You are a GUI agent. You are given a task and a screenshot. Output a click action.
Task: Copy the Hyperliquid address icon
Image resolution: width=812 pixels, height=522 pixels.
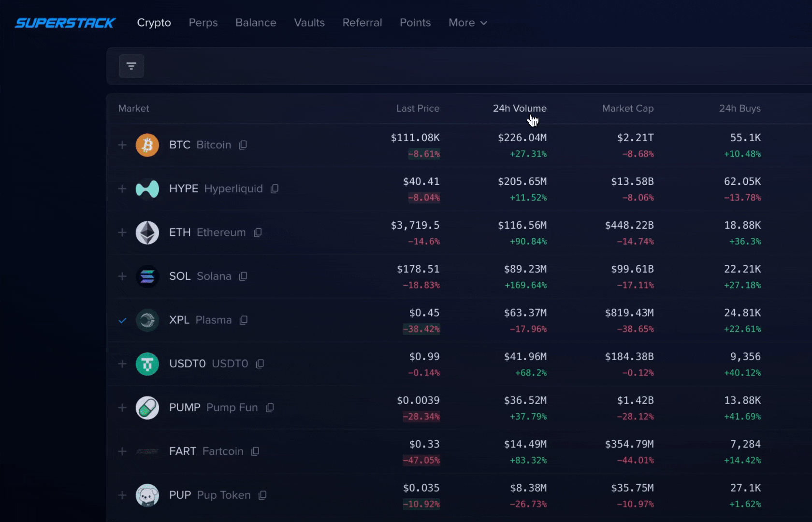(x=275, y=188)
